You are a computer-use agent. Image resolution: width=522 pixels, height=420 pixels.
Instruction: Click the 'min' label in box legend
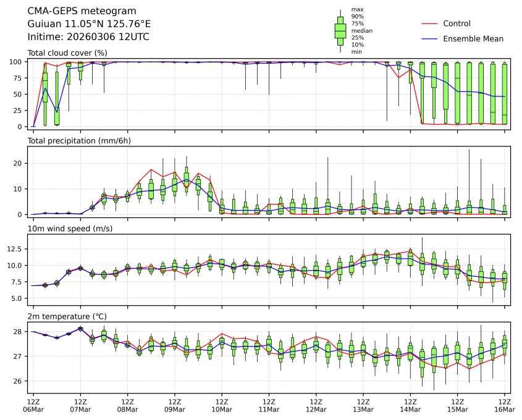coord(356,52)
